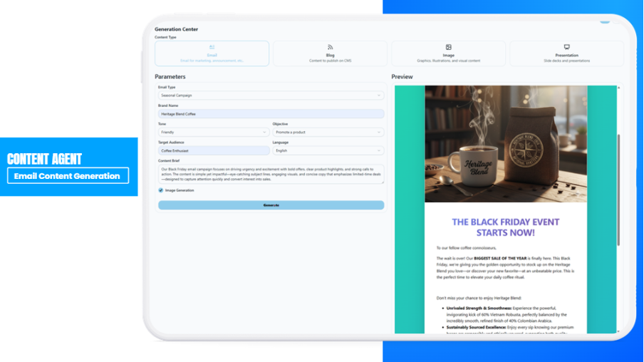
Task: Focus the Target Audience text field
Action: [213, 151]
